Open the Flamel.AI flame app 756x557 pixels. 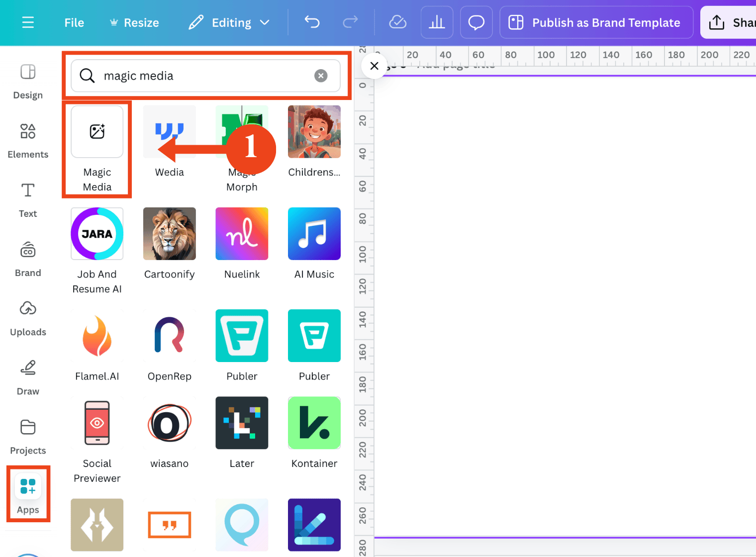click(97, 336)
